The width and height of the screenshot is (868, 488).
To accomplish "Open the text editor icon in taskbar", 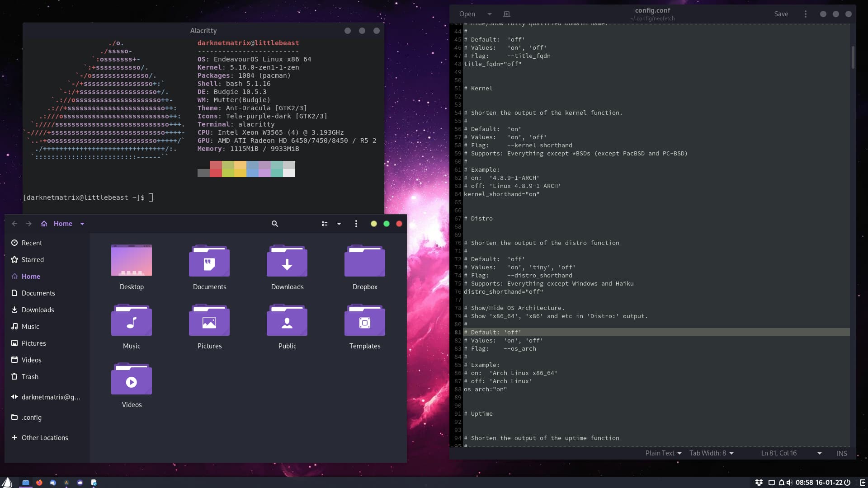I will click(94, 483).
